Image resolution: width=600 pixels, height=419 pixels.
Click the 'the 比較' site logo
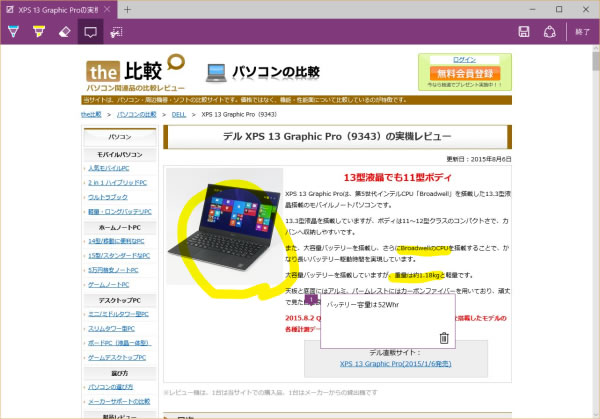click(135, 73)
